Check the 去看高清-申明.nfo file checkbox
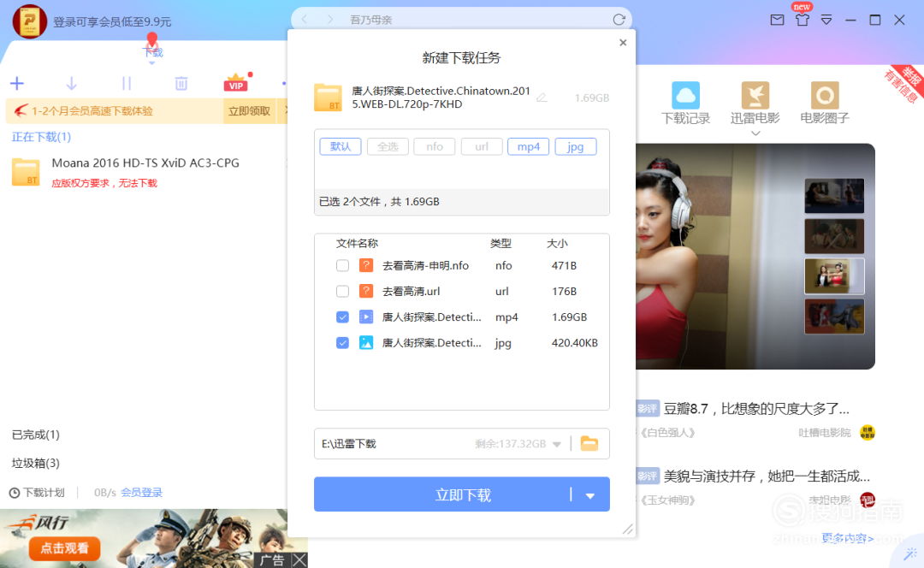 pos(342,266)
